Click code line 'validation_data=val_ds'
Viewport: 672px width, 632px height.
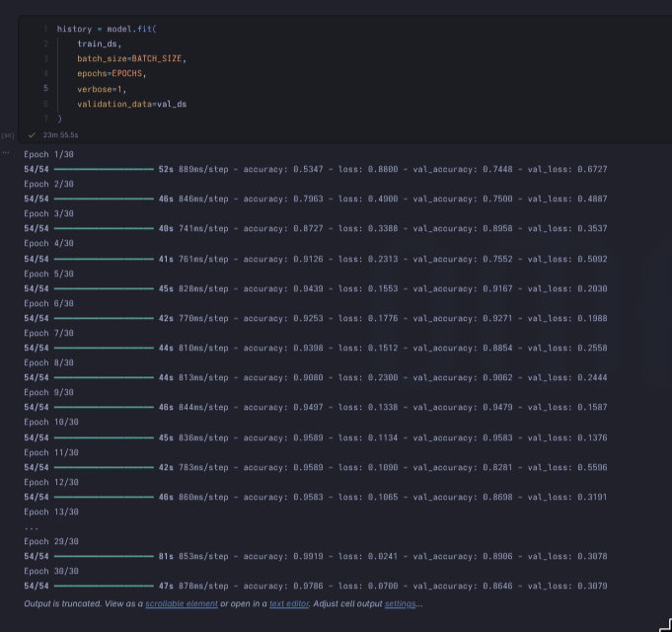click(x=131, y=105)
